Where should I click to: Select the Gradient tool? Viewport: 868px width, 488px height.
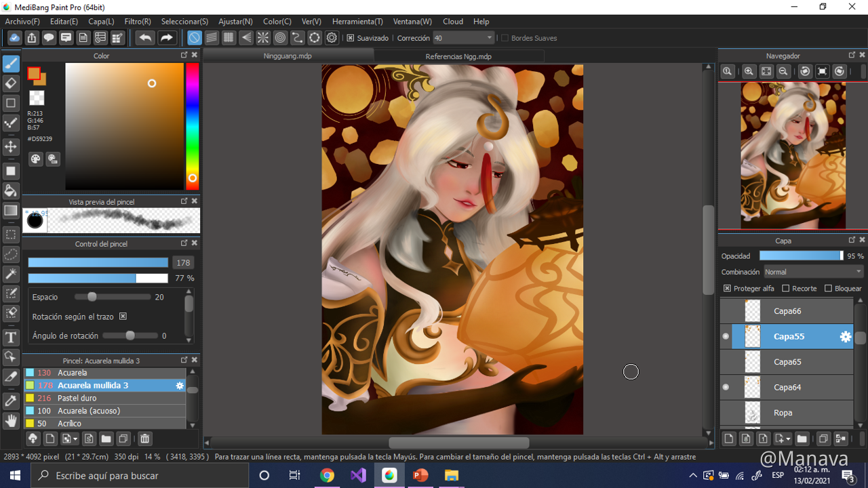11,211
